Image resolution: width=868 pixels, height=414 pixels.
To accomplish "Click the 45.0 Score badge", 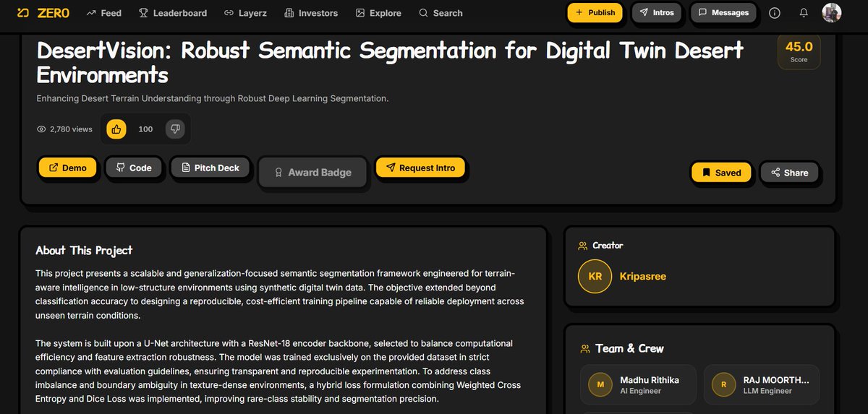I will click(x=799, y=51).
